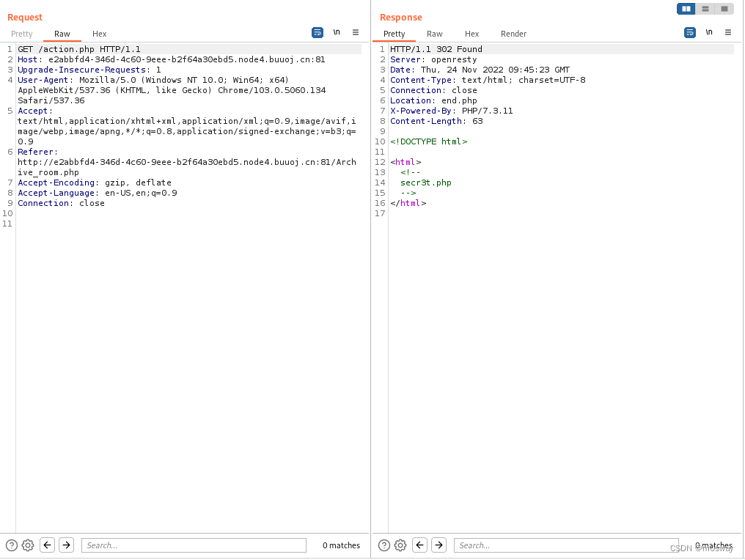Click the 'X-Powered-By: PHP/7.3.11' header
This screenshot has width=745, height=560.
452,111
